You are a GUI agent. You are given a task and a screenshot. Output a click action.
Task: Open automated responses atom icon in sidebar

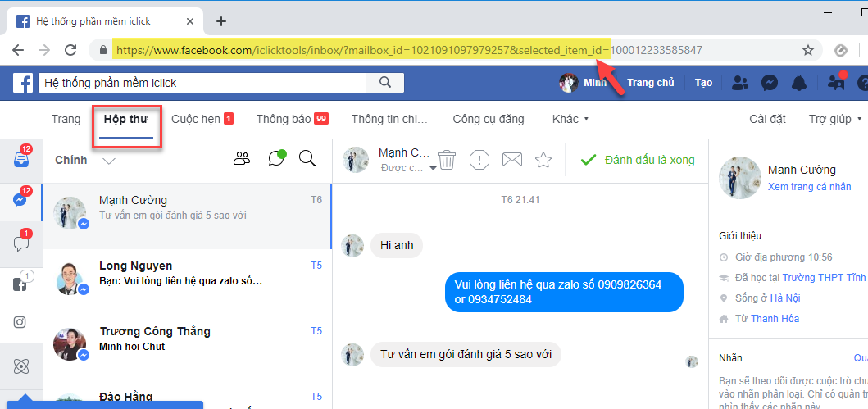[x=20, y=366]
